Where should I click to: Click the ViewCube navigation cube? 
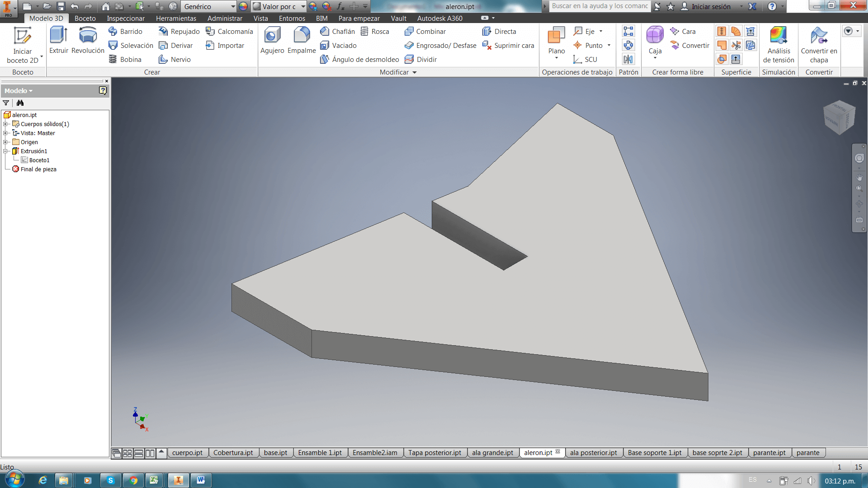tap(839, 117)
